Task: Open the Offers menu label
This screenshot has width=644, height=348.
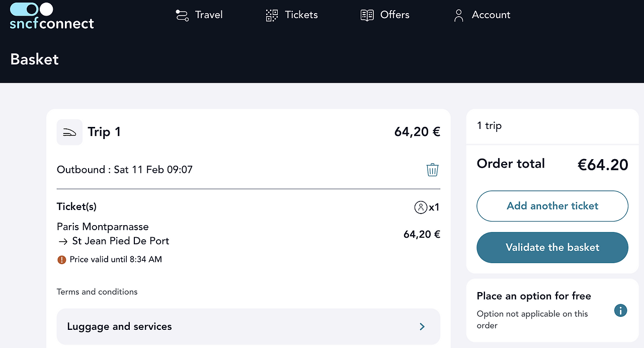Action: (x=395, y=15)
